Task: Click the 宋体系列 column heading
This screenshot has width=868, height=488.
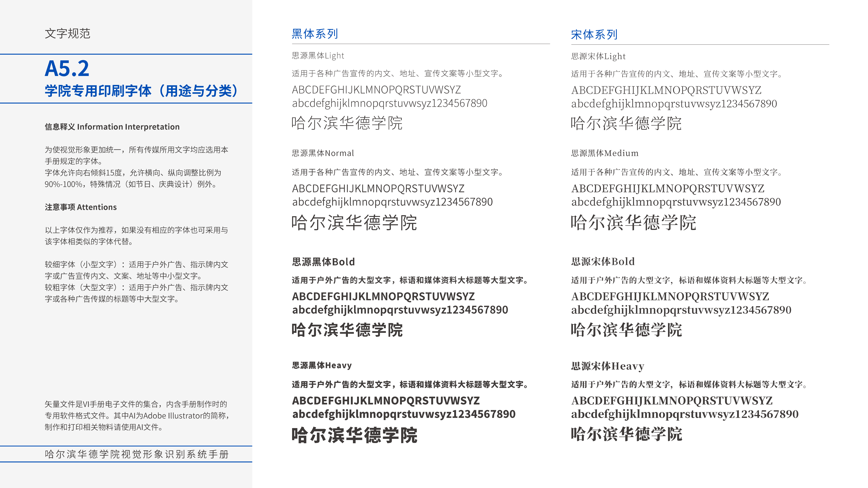Action: tap(594, 34)
